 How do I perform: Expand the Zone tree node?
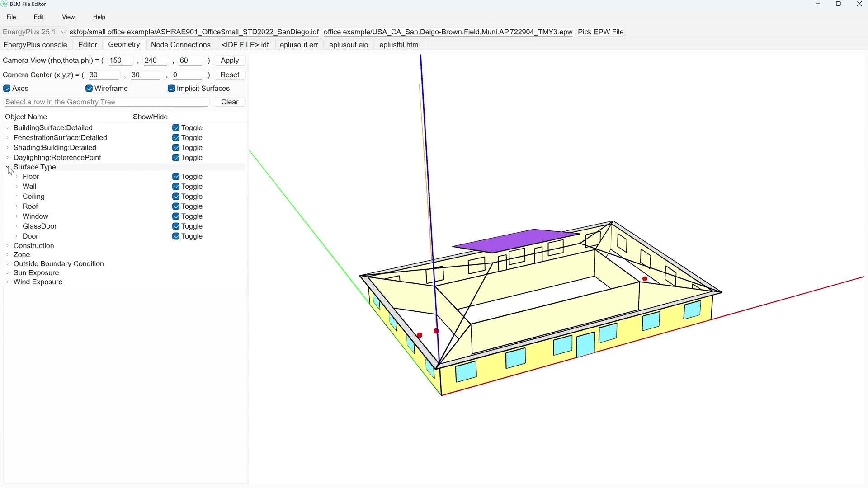point(8,255)
